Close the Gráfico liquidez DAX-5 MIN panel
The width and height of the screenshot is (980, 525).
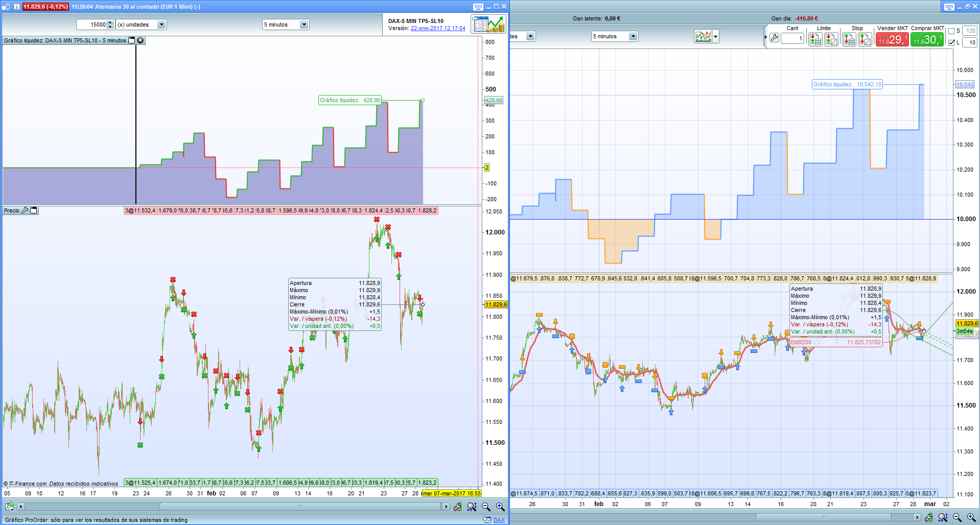point(141,40)
